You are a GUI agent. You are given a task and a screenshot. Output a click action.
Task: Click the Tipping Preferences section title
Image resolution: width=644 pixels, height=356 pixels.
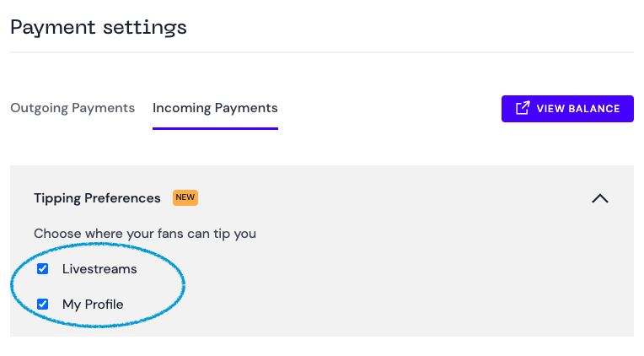97,198
